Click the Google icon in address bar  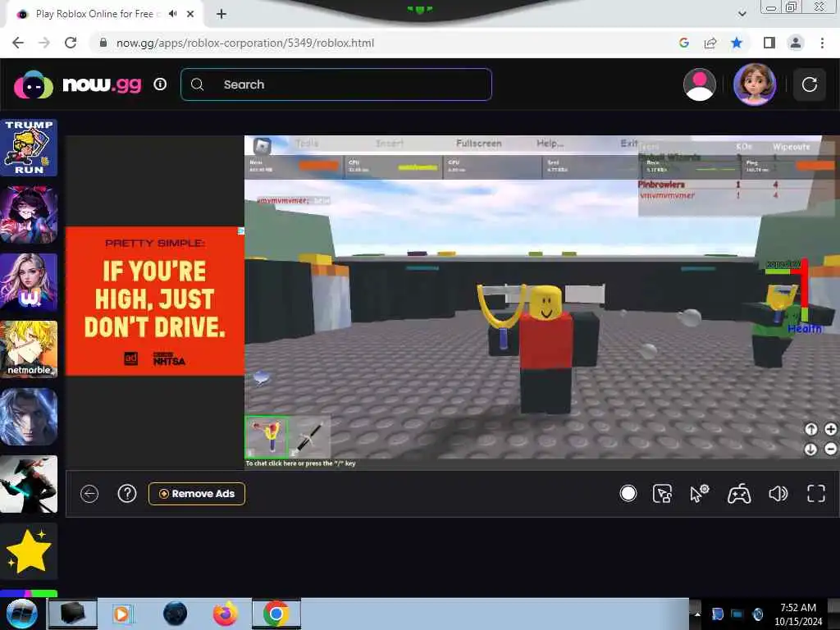pos(684,43)
